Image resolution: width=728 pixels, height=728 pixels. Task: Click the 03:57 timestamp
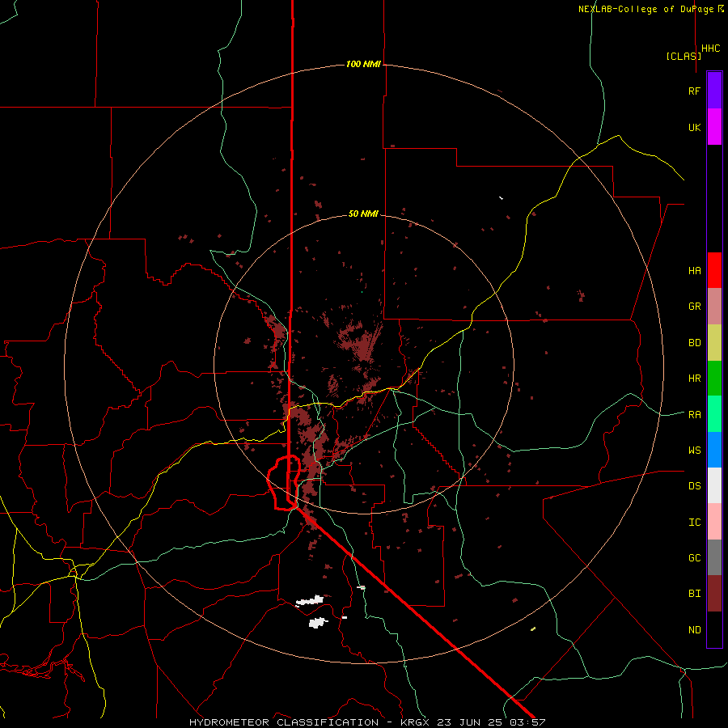click(x=530, y=722)
